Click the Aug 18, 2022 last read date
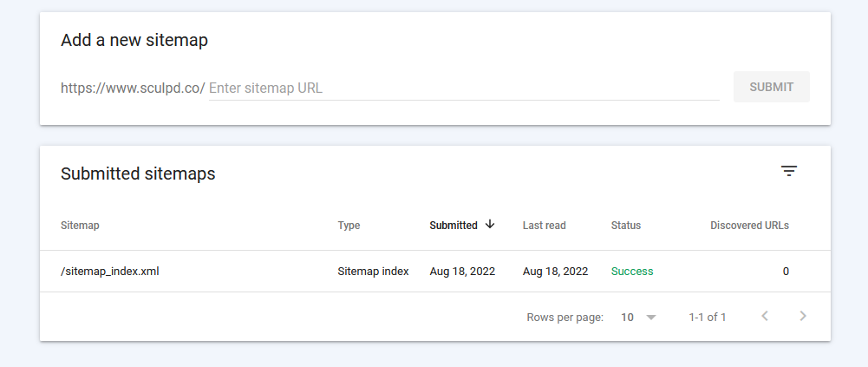 (x=555, y=272)
